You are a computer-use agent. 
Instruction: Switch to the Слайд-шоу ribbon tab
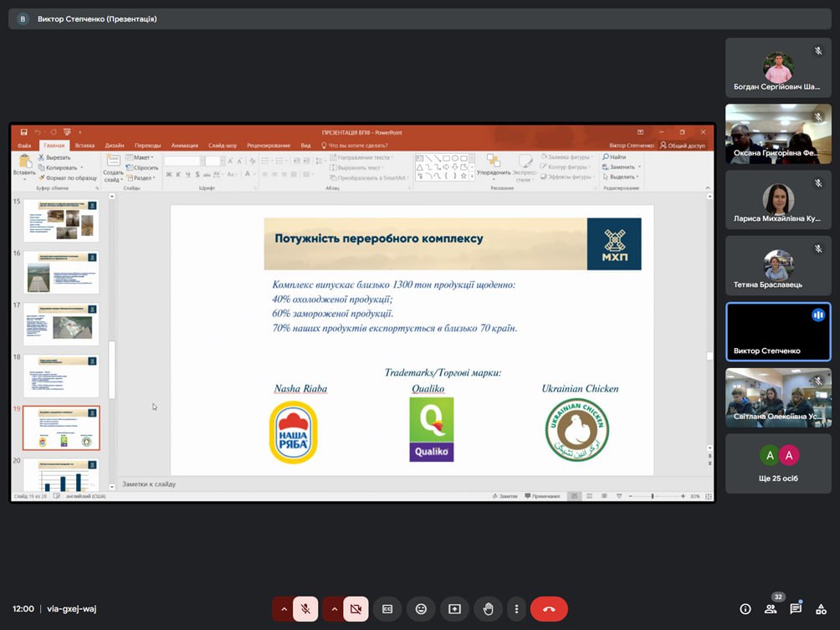point(223,146)
